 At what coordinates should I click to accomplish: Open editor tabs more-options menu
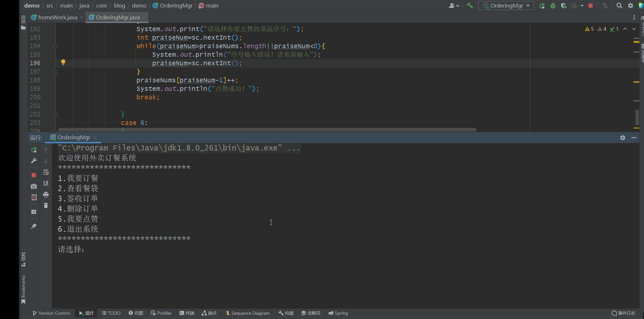click(634, 17)
